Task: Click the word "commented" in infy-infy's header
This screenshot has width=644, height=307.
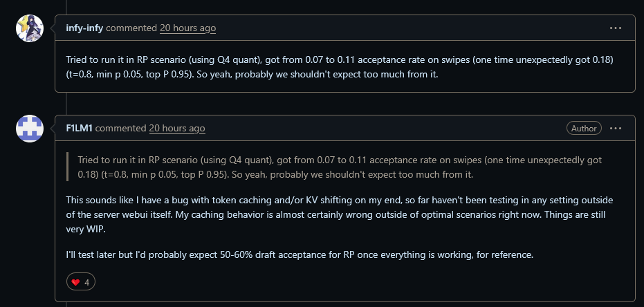Action: [x=131, y=28]
